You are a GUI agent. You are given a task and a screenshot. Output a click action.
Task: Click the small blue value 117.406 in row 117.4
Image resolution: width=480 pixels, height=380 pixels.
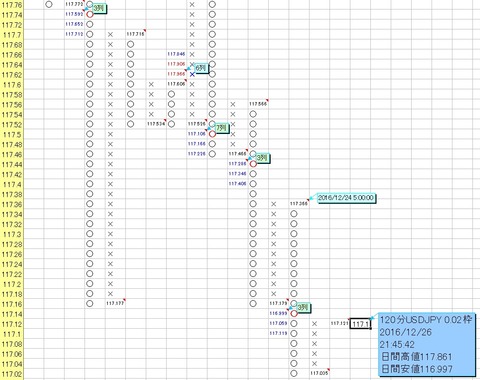[x=238, y=183]
